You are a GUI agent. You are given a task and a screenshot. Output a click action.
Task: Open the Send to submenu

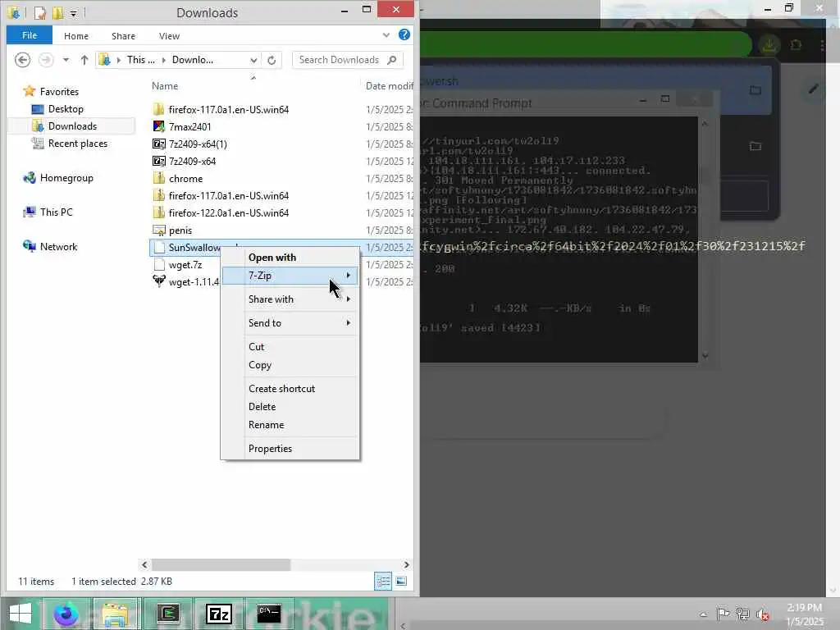tap(290, 323)
